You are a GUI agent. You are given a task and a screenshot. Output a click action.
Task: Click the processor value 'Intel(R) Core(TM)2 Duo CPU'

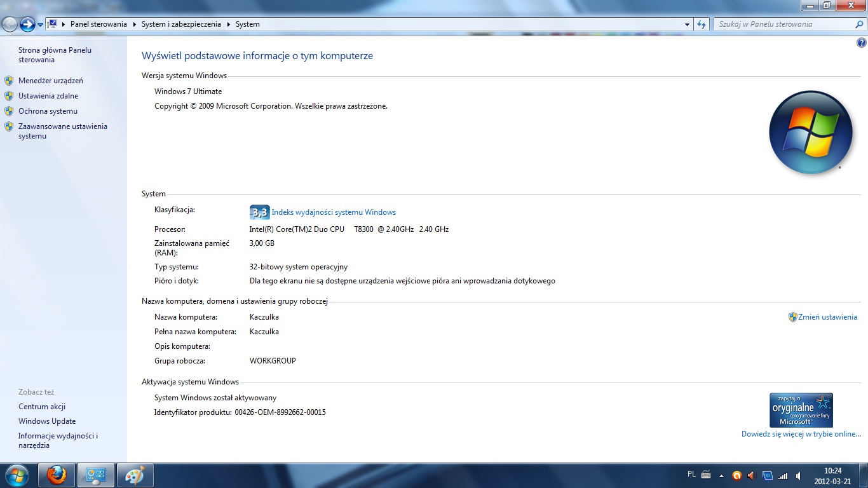pos(297,229)
